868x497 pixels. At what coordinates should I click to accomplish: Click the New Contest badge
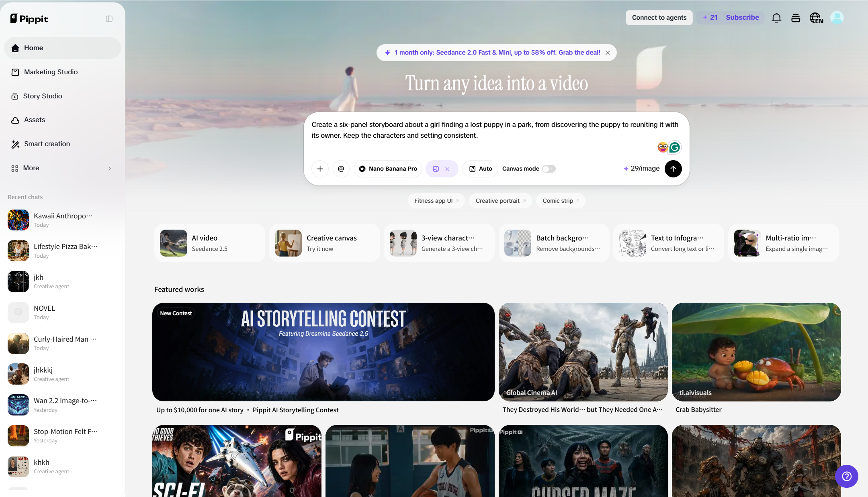tap(176, 313)
